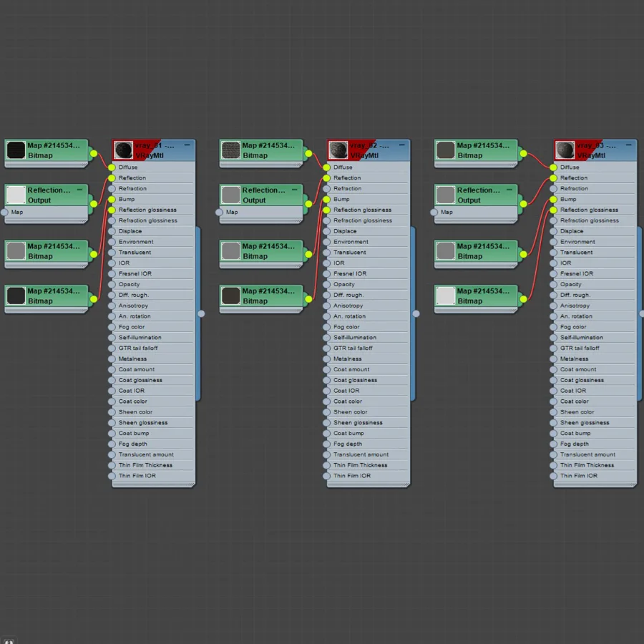Click Bitmap thumbnail wired to vray_01 Reflection glossiness
Screen dimensions: 644x644
point(16,296)
